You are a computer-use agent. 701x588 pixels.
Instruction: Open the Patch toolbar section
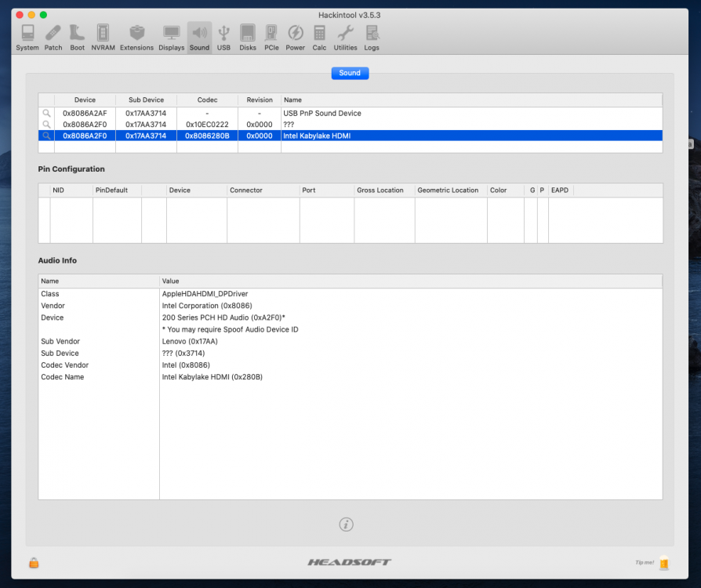point(53,38)
